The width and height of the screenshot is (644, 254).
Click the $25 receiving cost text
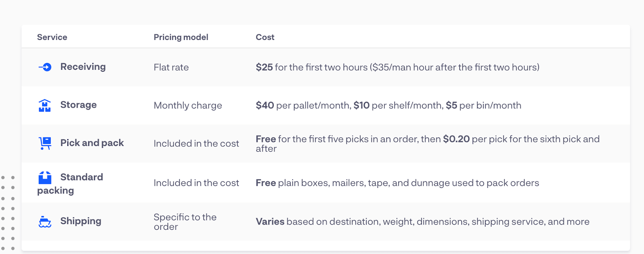(264, 67)
